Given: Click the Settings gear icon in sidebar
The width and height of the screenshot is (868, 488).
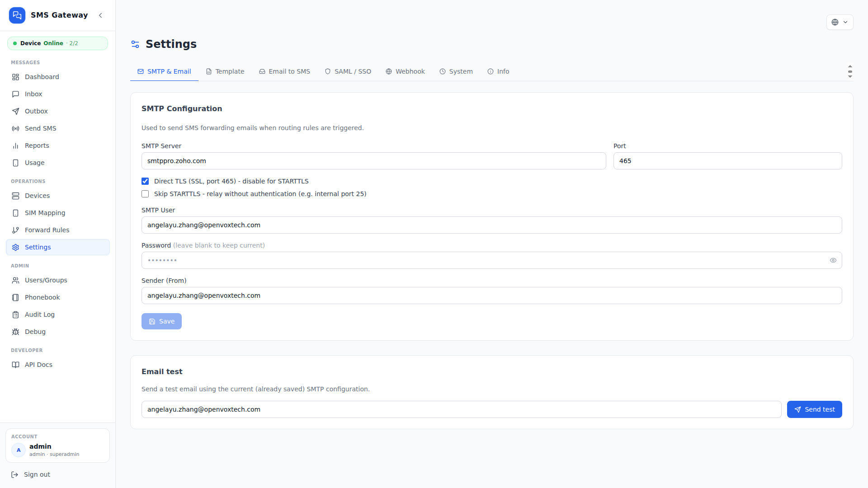Looking at the screenshot, I should (16, 248).
